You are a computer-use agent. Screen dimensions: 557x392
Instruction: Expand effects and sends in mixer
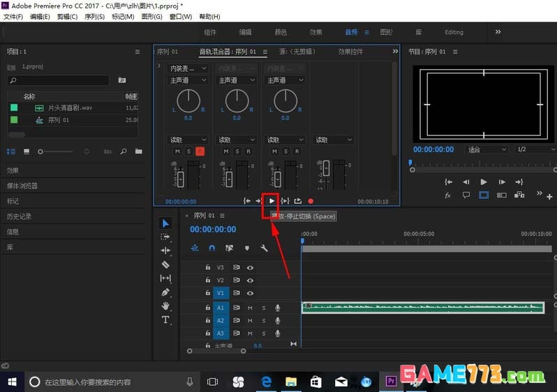click(x=159, y=66)
